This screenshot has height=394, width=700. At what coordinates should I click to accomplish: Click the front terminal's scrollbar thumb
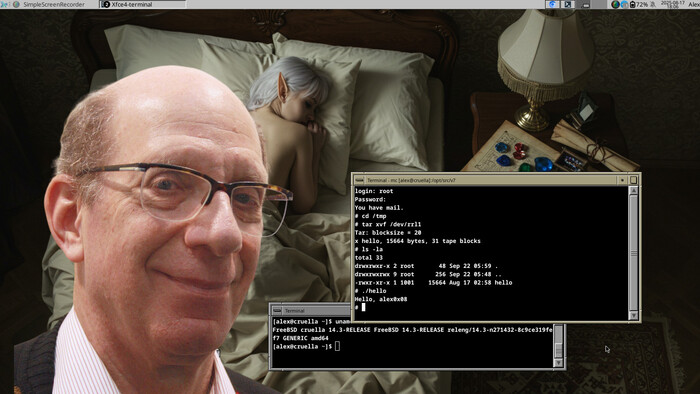pos(633,253)
